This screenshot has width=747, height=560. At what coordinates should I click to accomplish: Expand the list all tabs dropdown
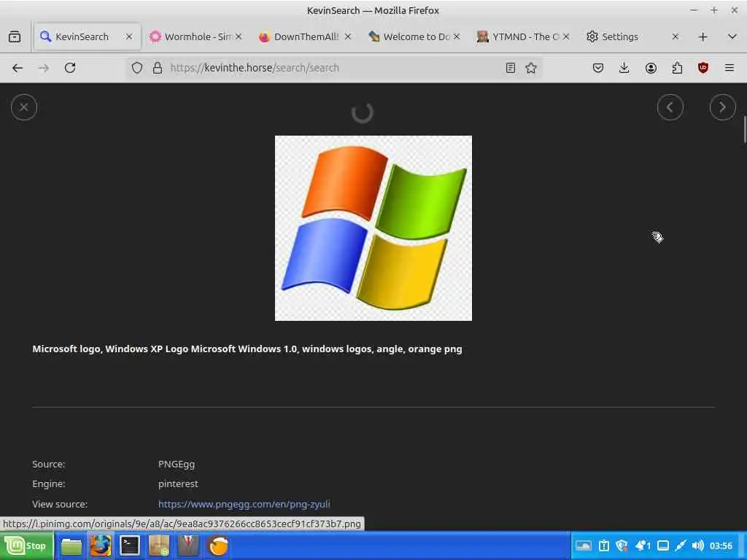(732, 36)
